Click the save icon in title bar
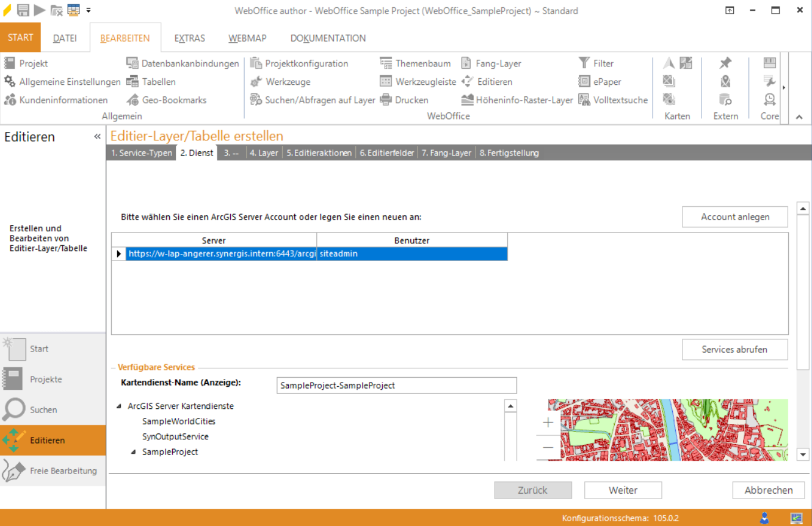The height and width of the screenshot is (526, 812). point(23,10)
